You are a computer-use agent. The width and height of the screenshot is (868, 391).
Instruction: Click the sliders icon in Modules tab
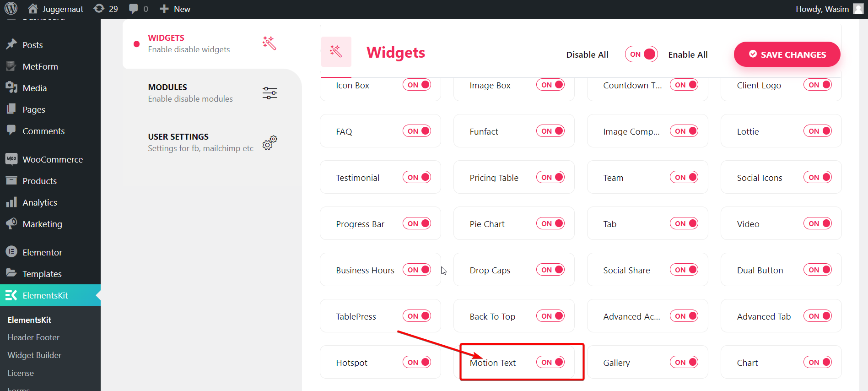click(270, 93)
